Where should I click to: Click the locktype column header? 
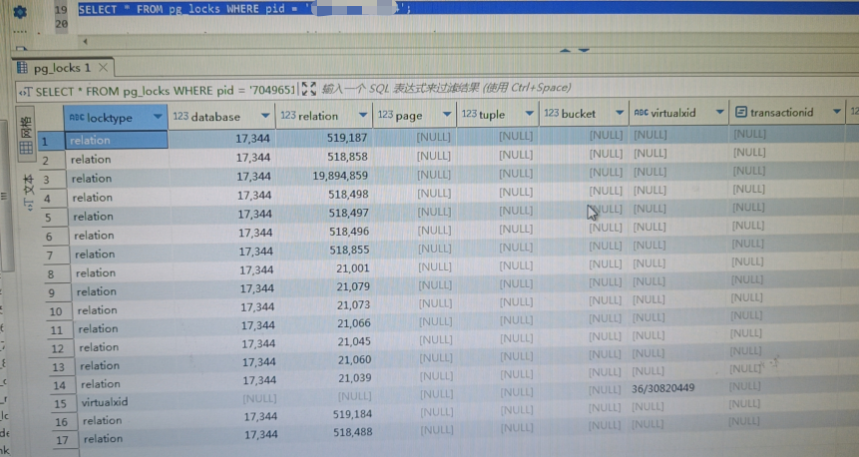point(116,117)
